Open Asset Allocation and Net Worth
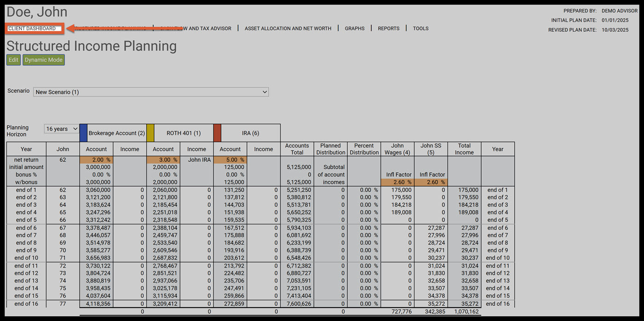 click(x=288, y=29)
